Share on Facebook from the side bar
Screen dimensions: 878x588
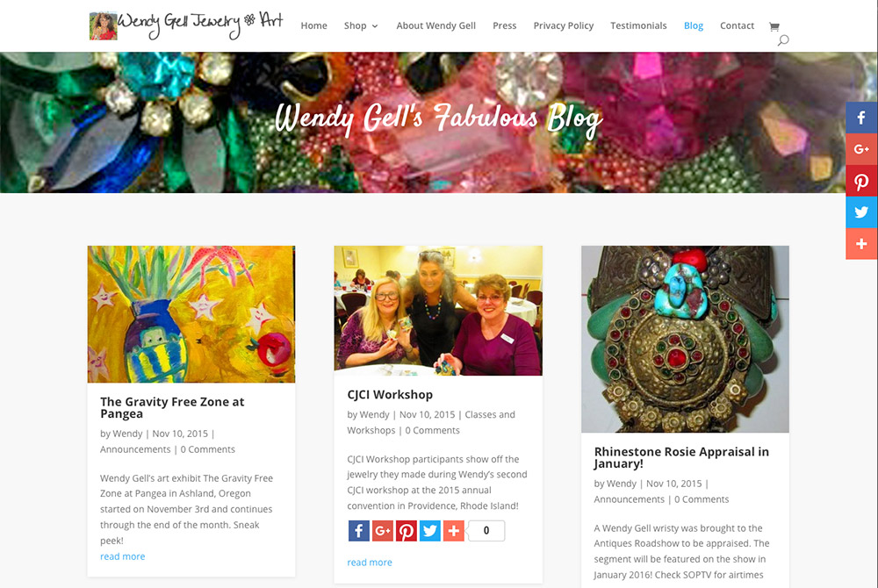861,118
